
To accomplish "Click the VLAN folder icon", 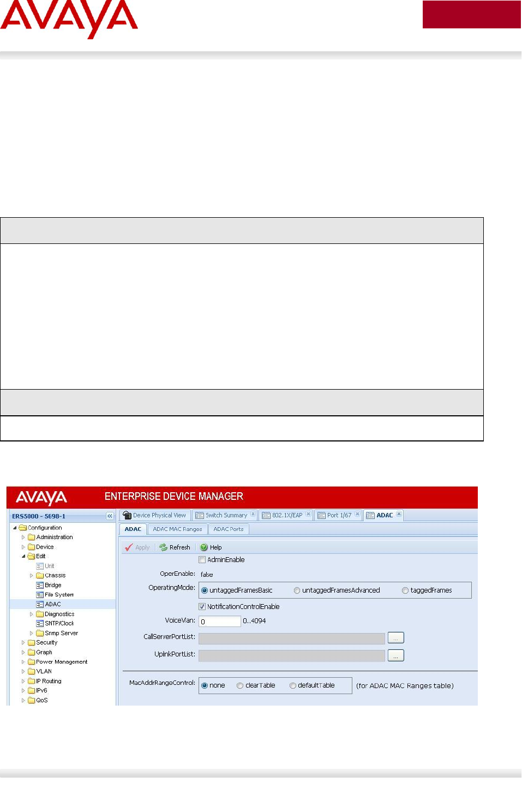I will pos(31,671).
